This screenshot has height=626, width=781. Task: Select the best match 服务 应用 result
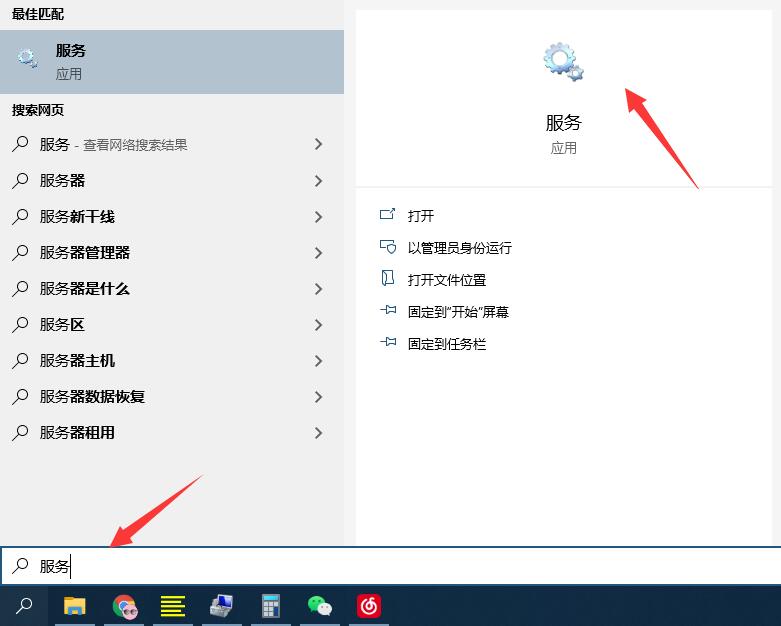[172, 62]
